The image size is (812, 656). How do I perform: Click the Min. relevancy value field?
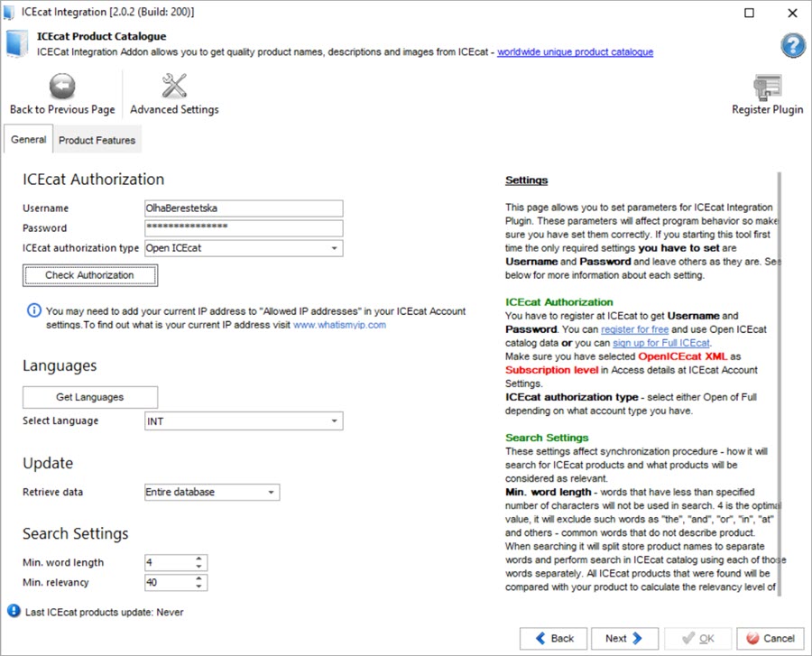point(170,583)
